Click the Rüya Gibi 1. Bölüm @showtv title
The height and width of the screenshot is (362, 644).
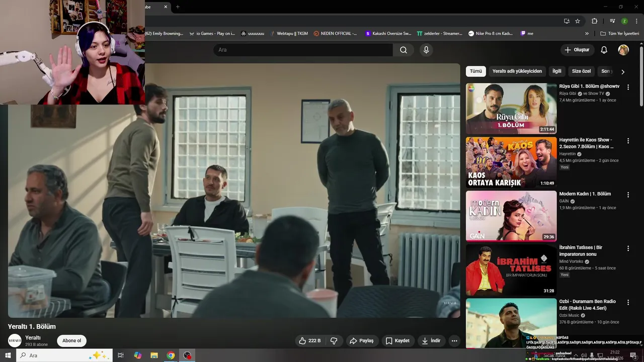point(589,86)
